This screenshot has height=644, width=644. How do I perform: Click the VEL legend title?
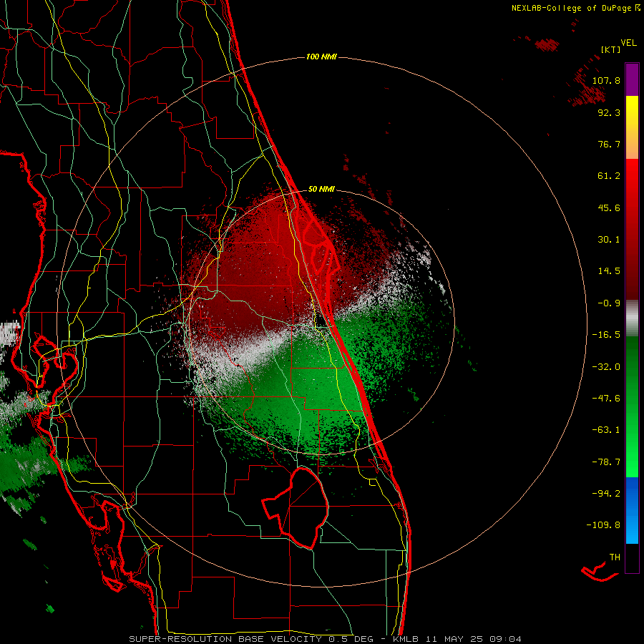628,43
